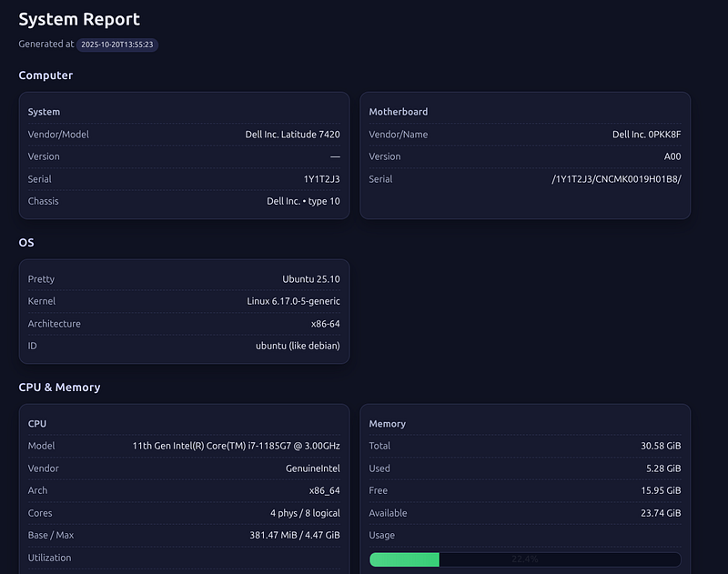Click the kernel value Linux 6.17.0-5-generic
This screenshot has width=728, height=574.
(x=293, y=301)
